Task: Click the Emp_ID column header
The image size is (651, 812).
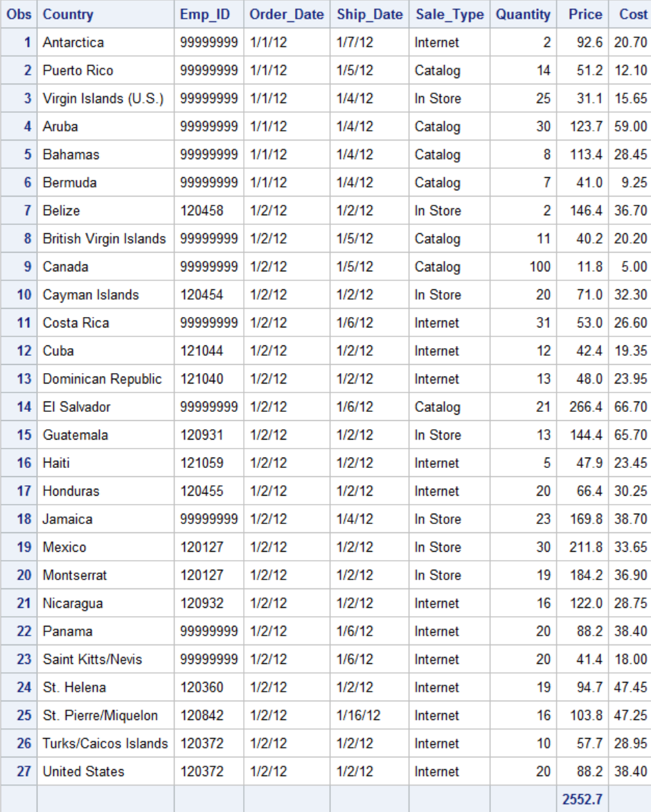Action: click(x=204, y=15)
